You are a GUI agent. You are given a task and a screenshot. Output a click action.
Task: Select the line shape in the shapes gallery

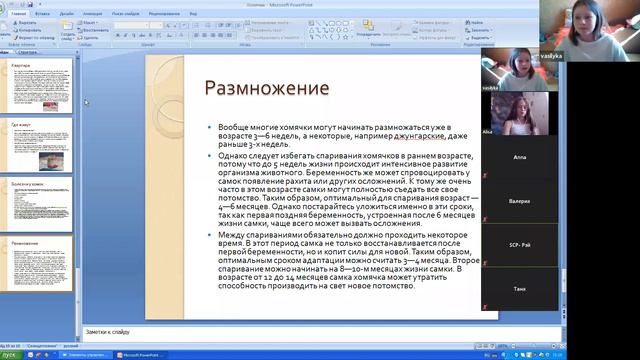(x=318, y=23)
